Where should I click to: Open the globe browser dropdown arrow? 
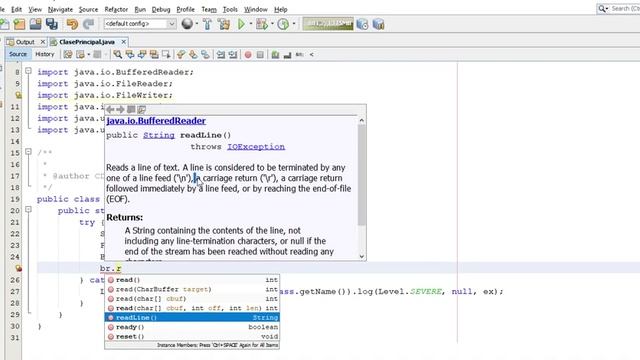point(197,24)
